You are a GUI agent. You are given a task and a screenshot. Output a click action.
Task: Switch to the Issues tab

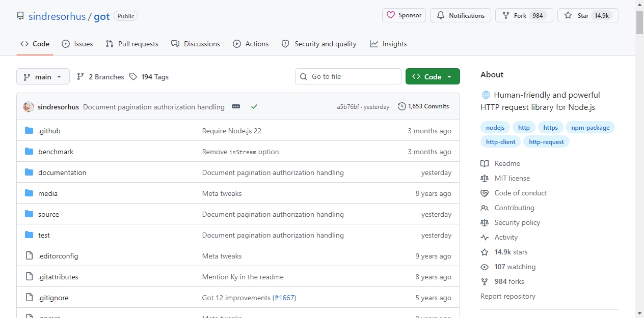click(77, 44)
